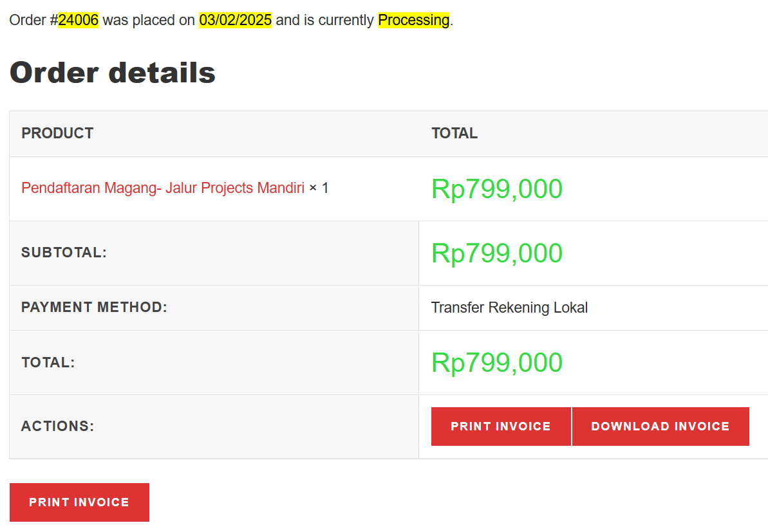
Task: Click the subtotal amount Rp799,000
Action: (x=496, y=253)
